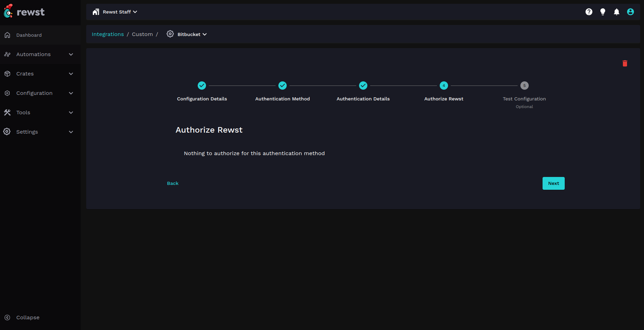Click the Back link

pos(172,184)
